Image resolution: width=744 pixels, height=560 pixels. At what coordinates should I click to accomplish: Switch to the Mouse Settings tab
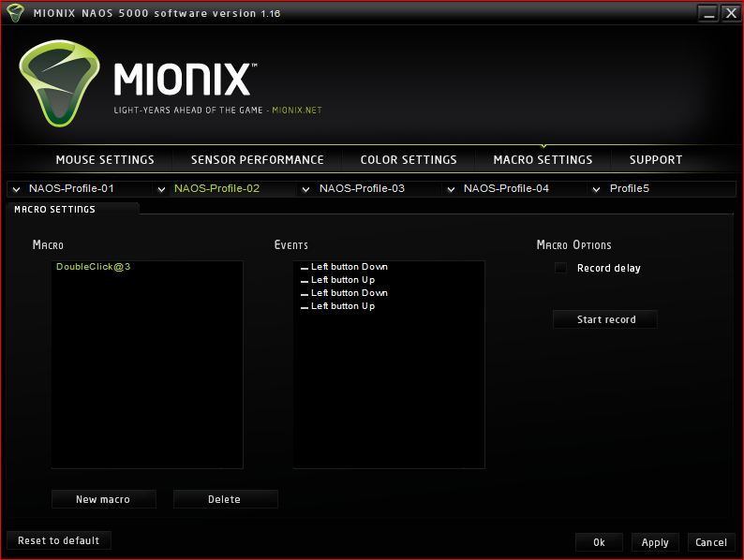click(105, 160)
